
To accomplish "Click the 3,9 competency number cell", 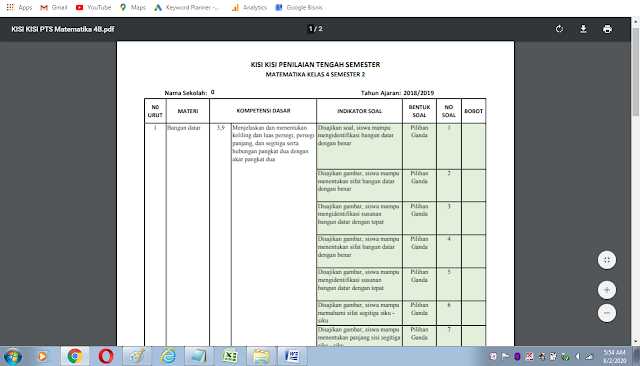I will pos(220,128).
